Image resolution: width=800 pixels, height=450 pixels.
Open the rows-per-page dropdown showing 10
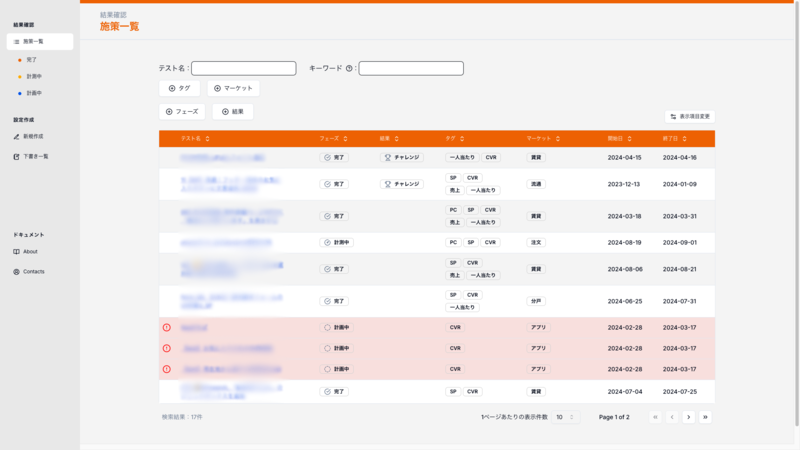pos(565,417)
